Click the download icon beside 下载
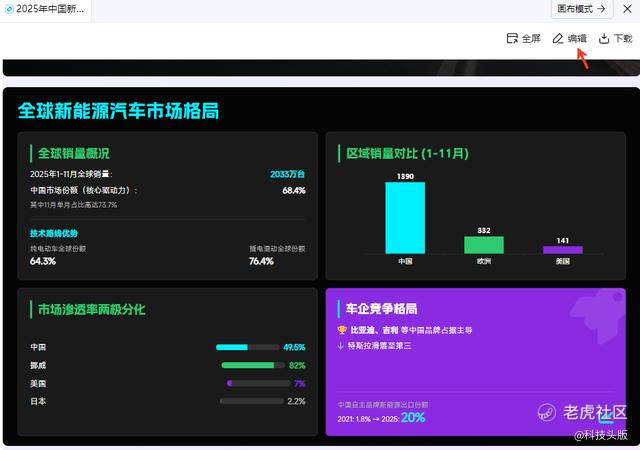This screenshot has height=450, width=640. point(604,38)
